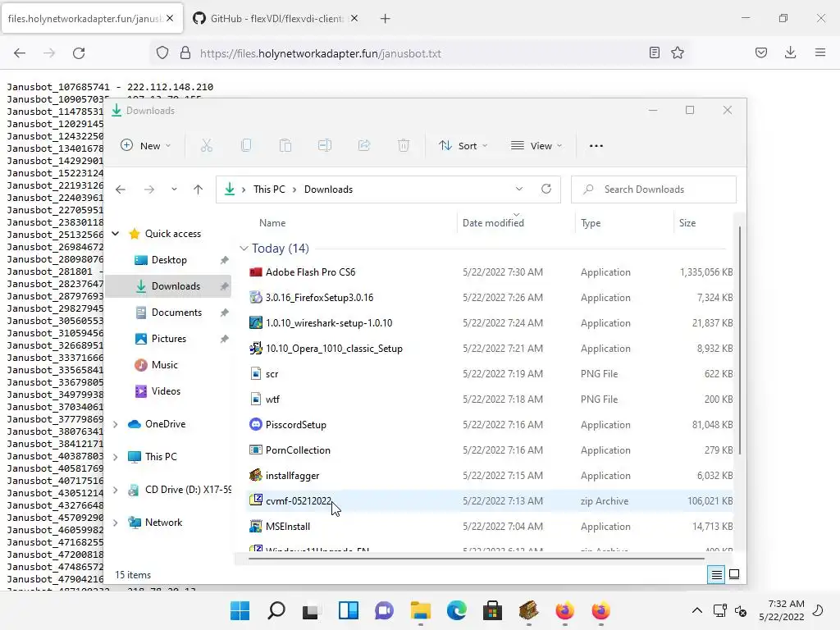Save page to Pocket icon

[761, 52]
